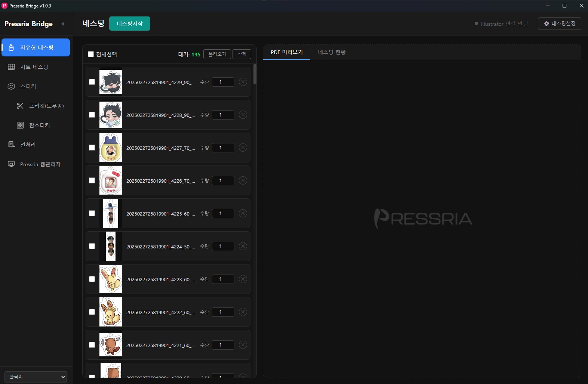The image size is (588, 384).
Task: Check the box for item 4221_60
Action: (92, 345)
